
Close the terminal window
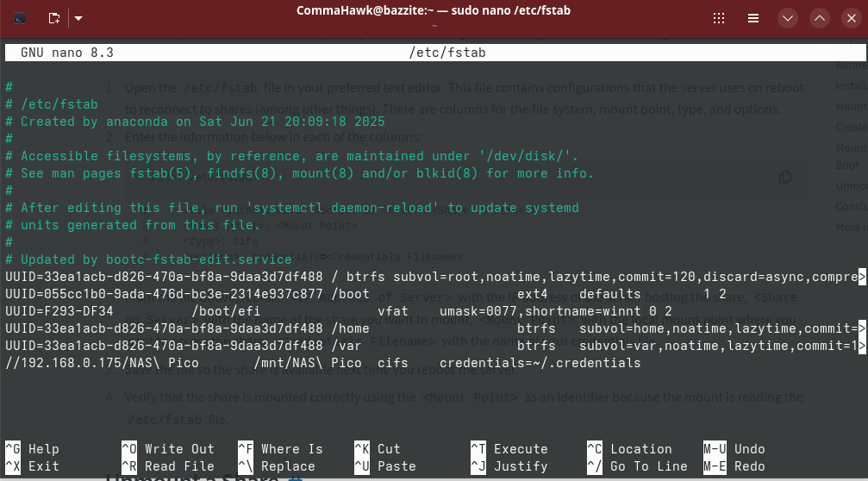click(x=852, y=18)
